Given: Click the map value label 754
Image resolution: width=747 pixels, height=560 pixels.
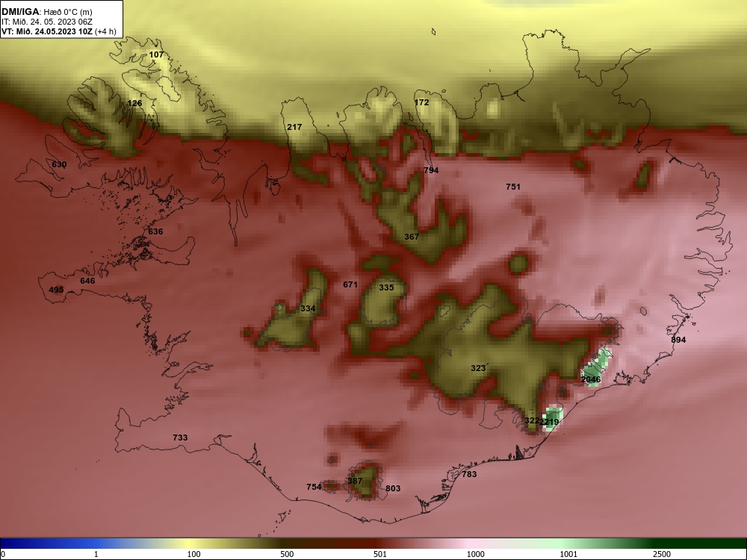Looking at the screenshot, I should click(314, 487).
